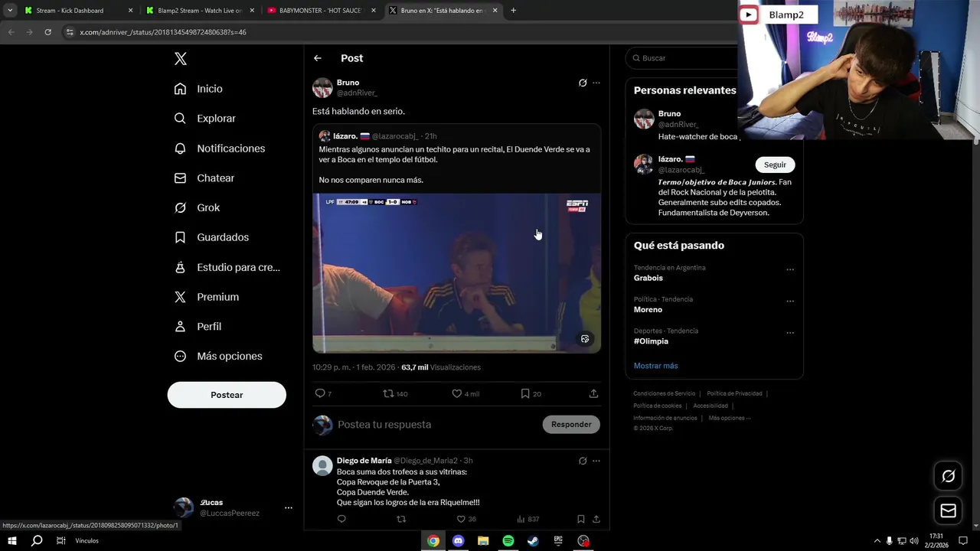Reply to Diego de María's comment
The image size is (980, 551).
click(x=341, y=519)
